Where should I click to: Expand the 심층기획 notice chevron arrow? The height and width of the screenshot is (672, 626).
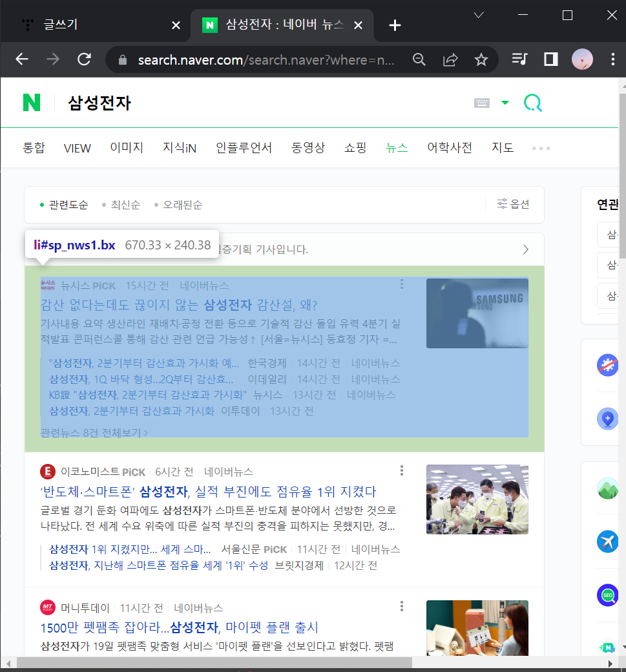(526, 249)
